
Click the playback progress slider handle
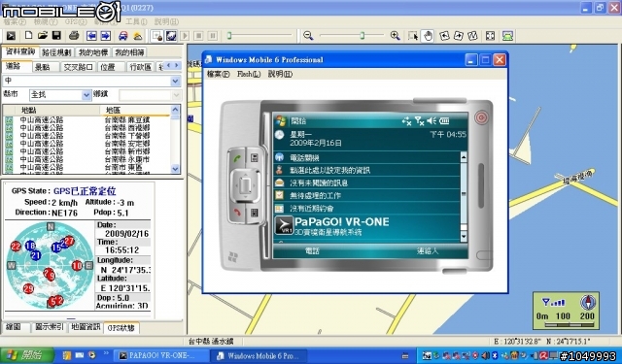[229, 36]
